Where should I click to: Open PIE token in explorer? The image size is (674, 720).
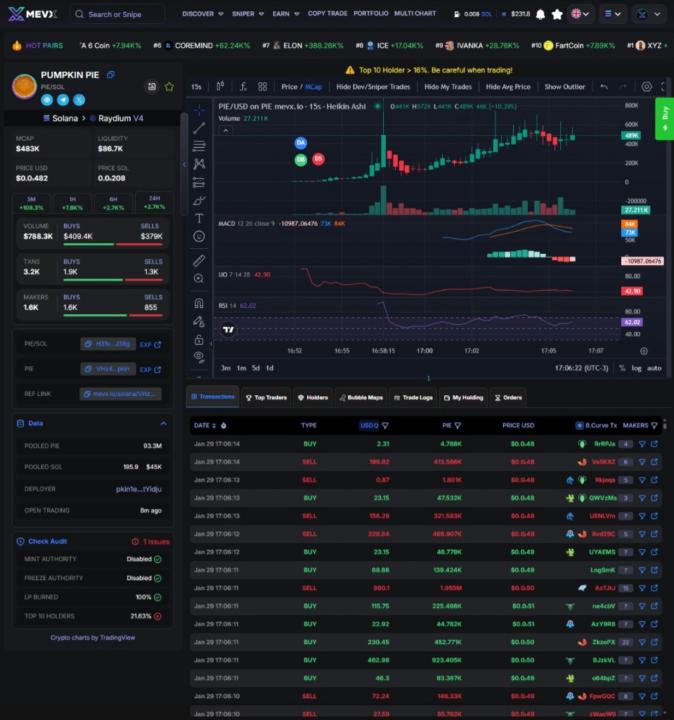coord(150,369)
